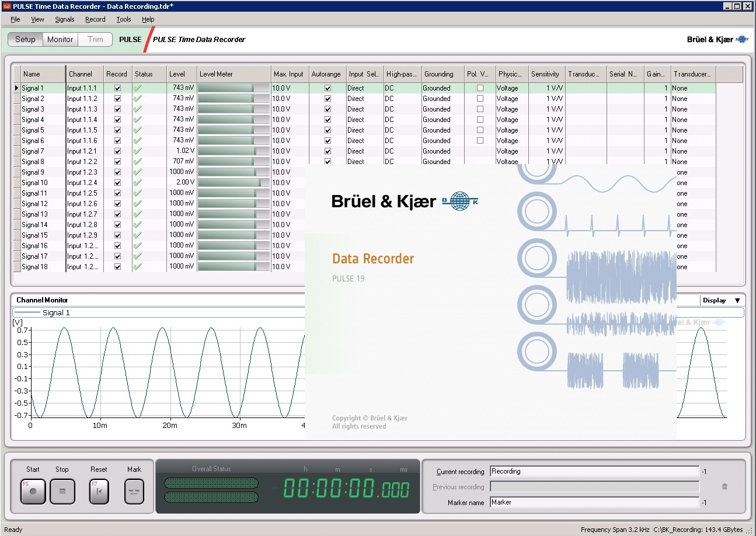Click the digital time counter display
The width and height of the screenshot is (756, 536).
click(x=347, y=489)
